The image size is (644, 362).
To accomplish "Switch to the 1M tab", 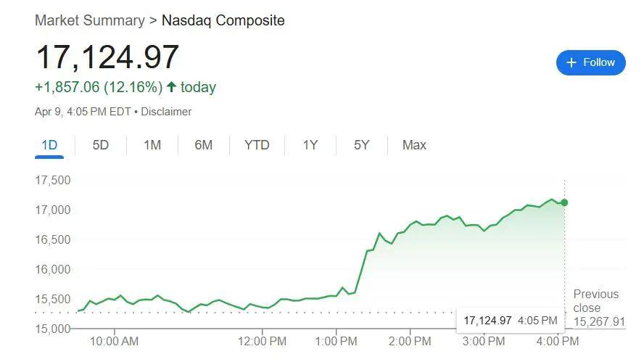I will [x=152, y=145].
